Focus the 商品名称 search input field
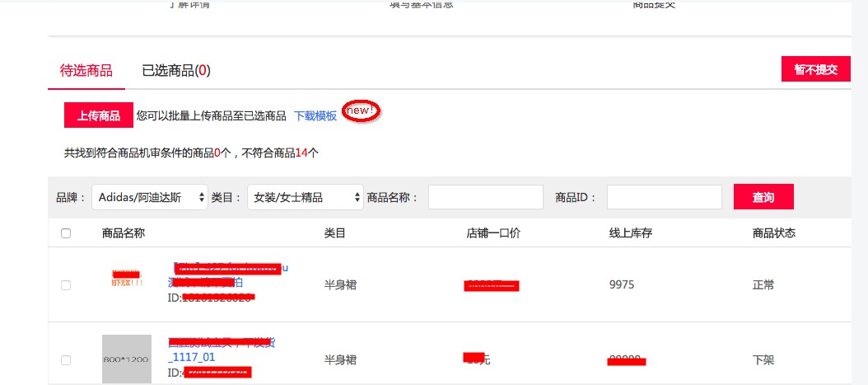 pyautogui.click(x=486, y=197)
